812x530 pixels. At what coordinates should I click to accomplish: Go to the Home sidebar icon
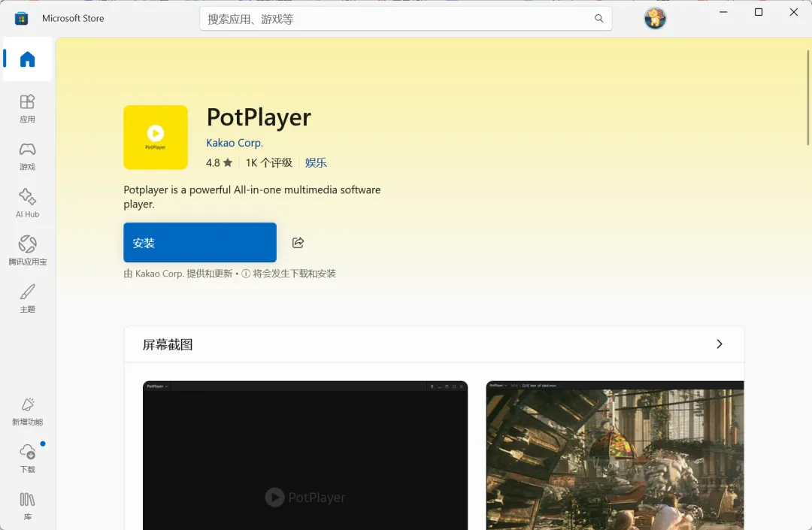click(28, 59)
